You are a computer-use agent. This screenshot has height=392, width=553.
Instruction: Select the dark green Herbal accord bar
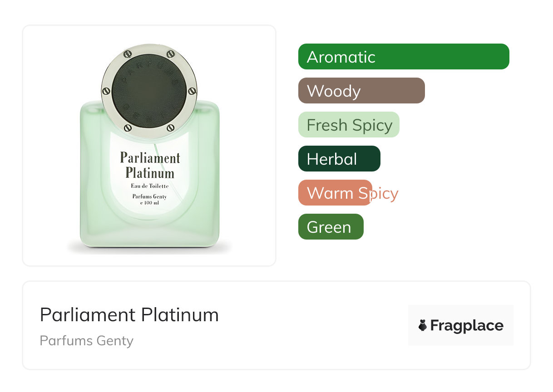[339, 159]
